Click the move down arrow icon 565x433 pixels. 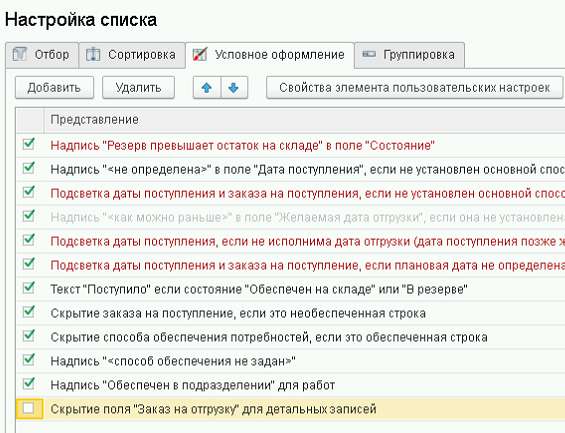[x=234, y=88]
